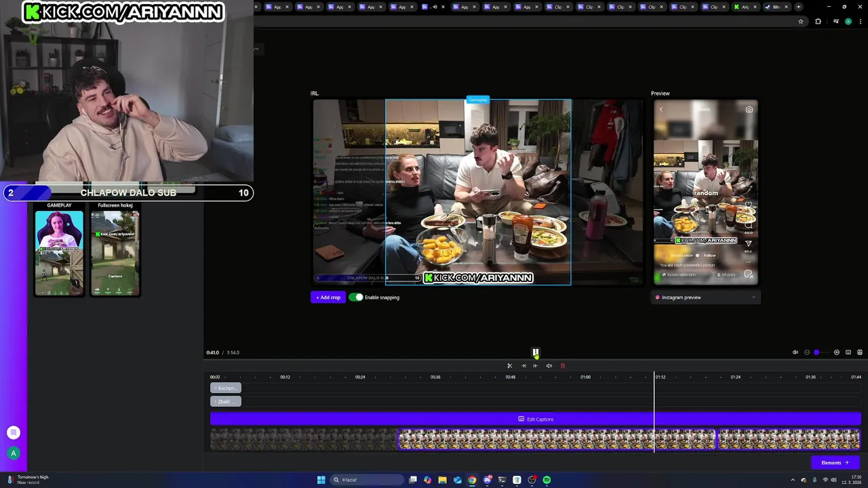Delete the selected clip with red trash icon
This screenshot has height=488, width=868.
coord(563,366)
